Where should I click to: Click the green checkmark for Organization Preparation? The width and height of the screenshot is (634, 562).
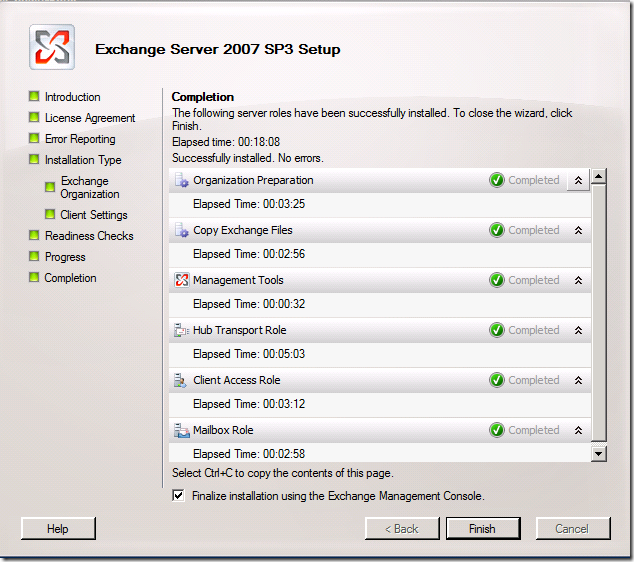[x=497, y=180]
